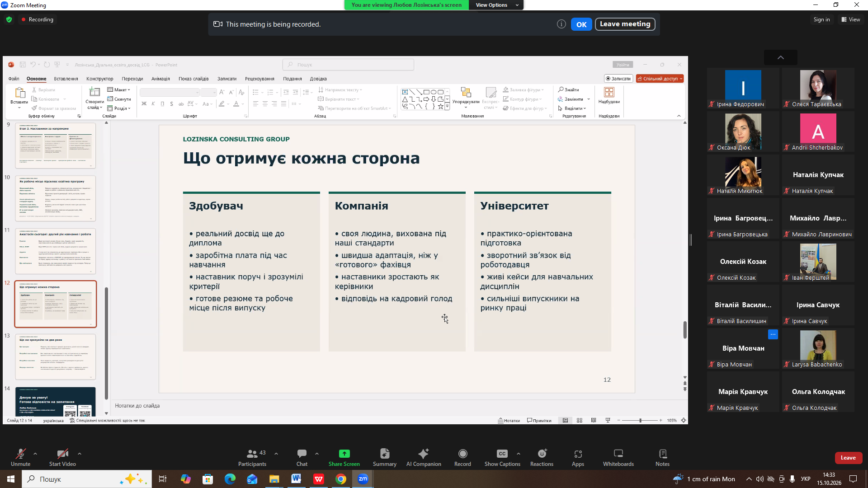The width and height of the screenshot is (868, 488).
Task: Open the Summary tool
Action: [x=384, y=457]
